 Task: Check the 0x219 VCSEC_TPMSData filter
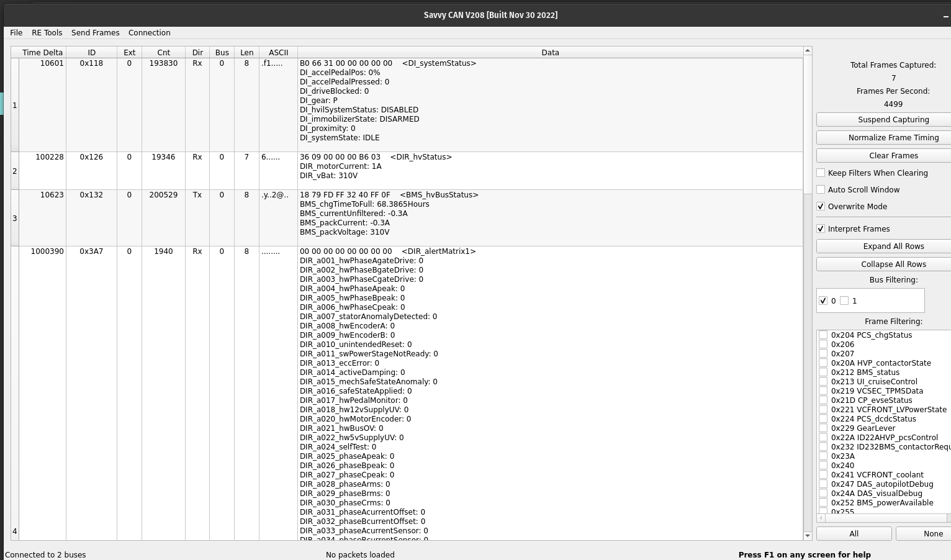[x=823, y=391]
